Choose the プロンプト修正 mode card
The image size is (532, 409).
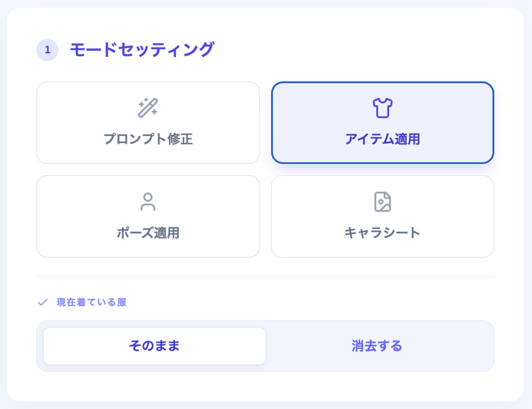tap(148, 123)
